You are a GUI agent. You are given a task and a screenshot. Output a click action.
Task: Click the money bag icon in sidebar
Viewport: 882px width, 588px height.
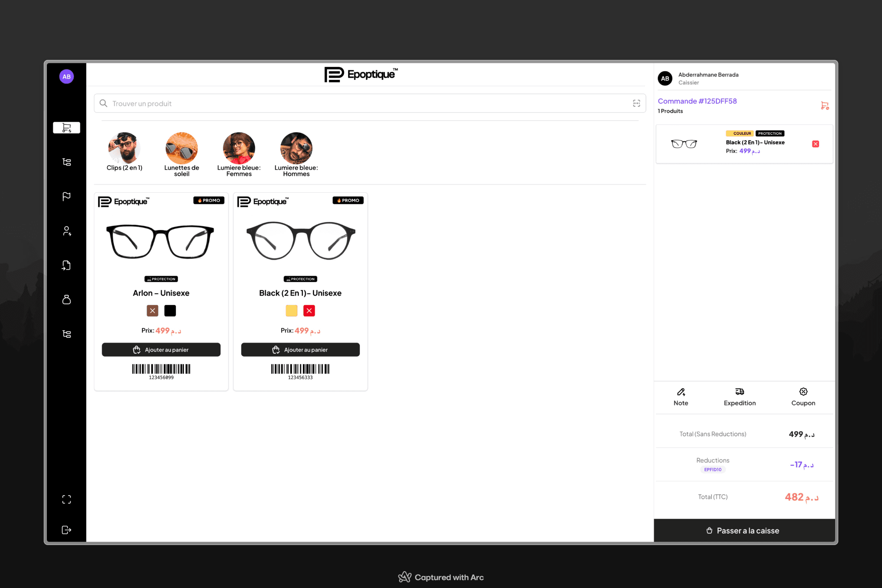(66, 299)
